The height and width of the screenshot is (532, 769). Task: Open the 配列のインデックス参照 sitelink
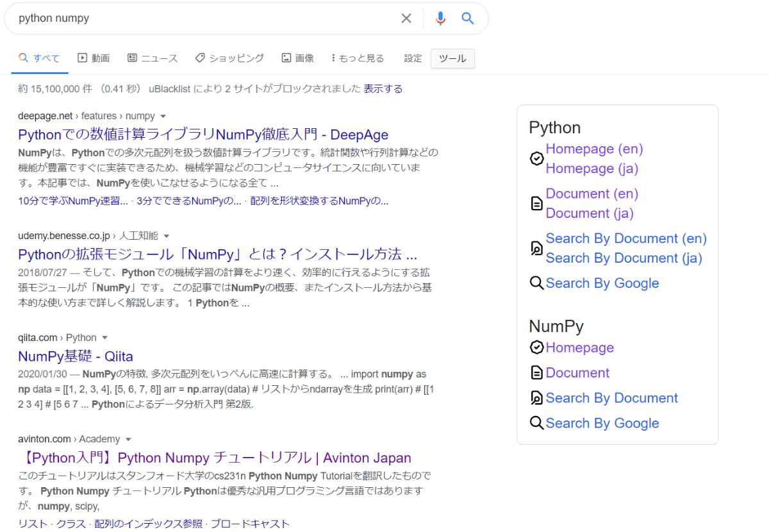(x=148, y=524)
